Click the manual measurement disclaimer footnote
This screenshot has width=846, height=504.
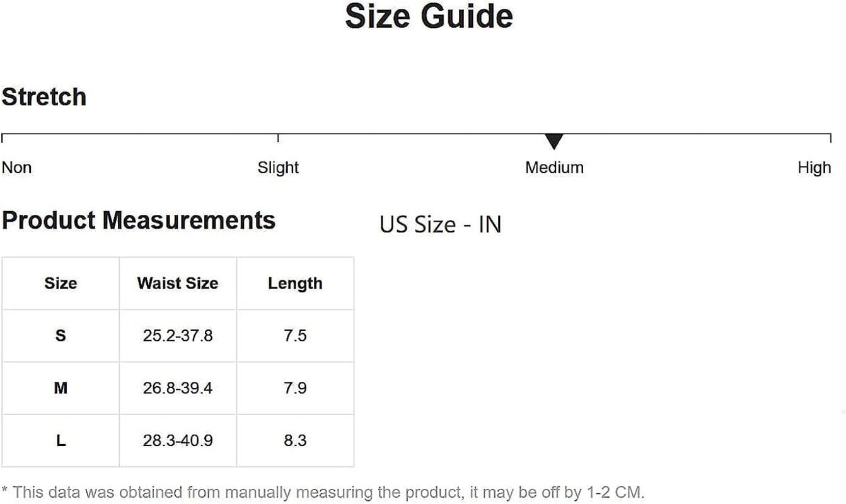tap(323, 492)
